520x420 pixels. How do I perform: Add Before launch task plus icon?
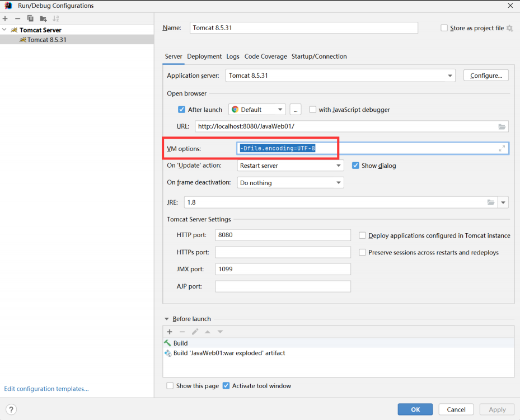[170, 332]
